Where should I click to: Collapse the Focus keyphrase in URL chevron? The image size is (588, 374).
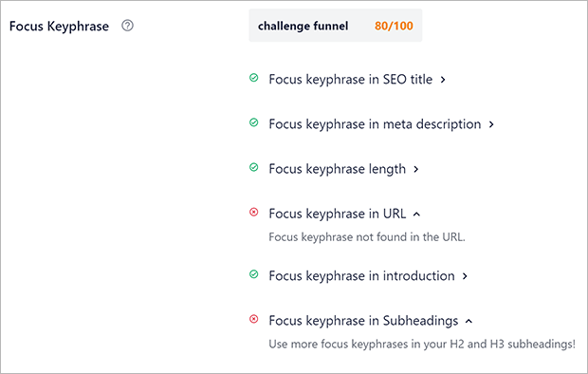416,214
